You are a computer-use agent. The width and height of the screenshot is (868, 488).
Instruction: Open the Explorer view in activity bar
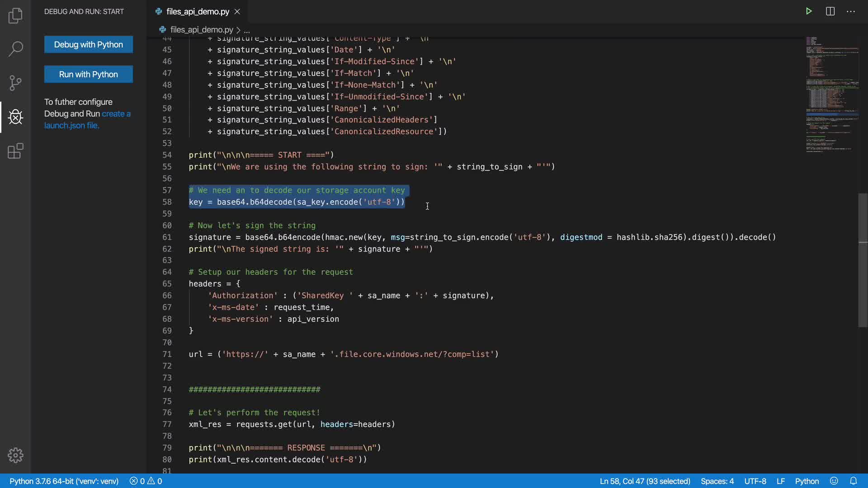pos(15,16)
